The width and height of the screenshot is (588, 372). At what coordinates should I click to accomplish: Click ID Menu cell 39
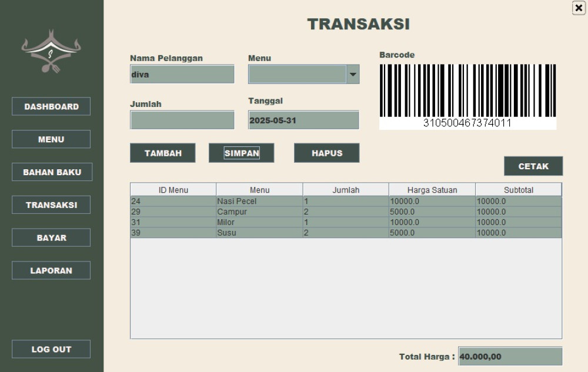pos(173,233)
